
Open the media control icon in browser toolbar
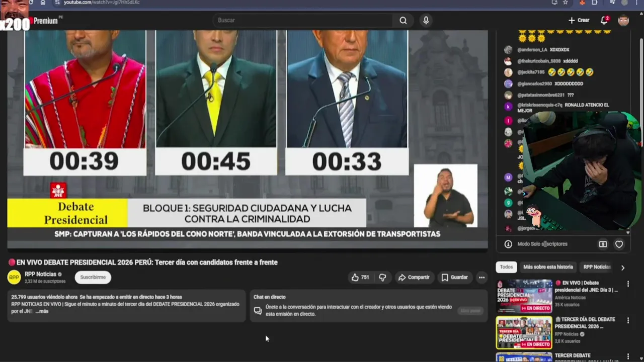coord(612,3)
